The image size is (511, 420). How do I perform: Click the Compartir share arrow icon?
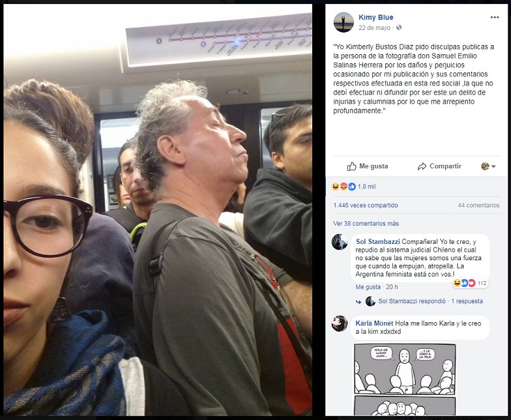[422, 166]
